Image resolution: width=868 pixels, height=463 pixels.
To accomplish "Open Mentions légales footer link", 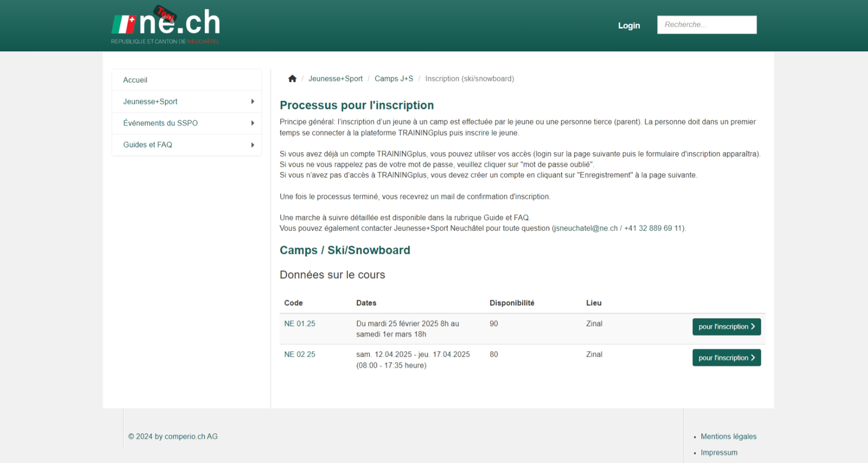I will [728, 436].
